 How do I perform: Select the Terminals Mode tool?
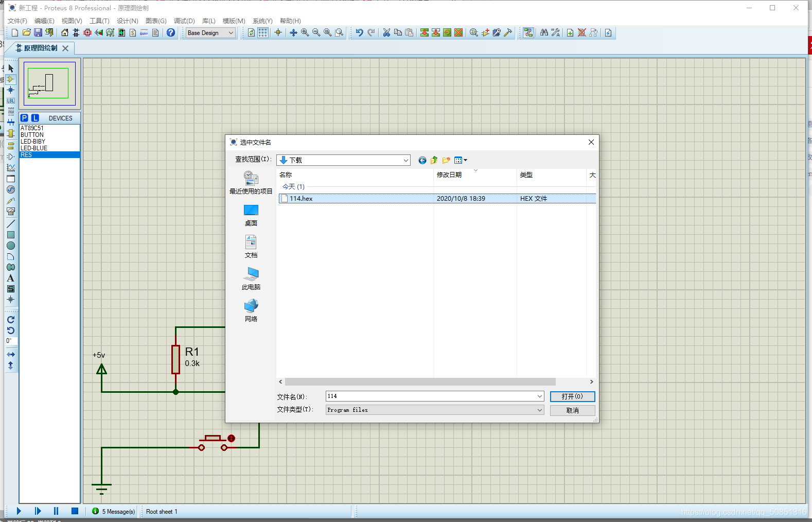click(x=11, y=146)
